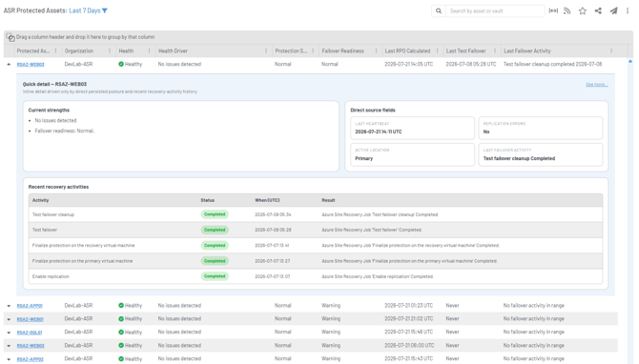
Task: Click the paper plane send icon
Action: click(613, 11)
